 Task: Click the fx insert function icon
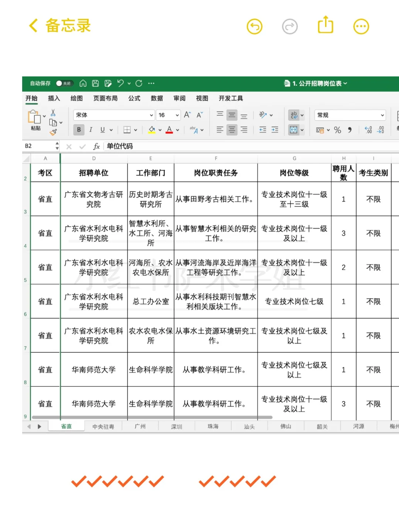pos(96,146)
